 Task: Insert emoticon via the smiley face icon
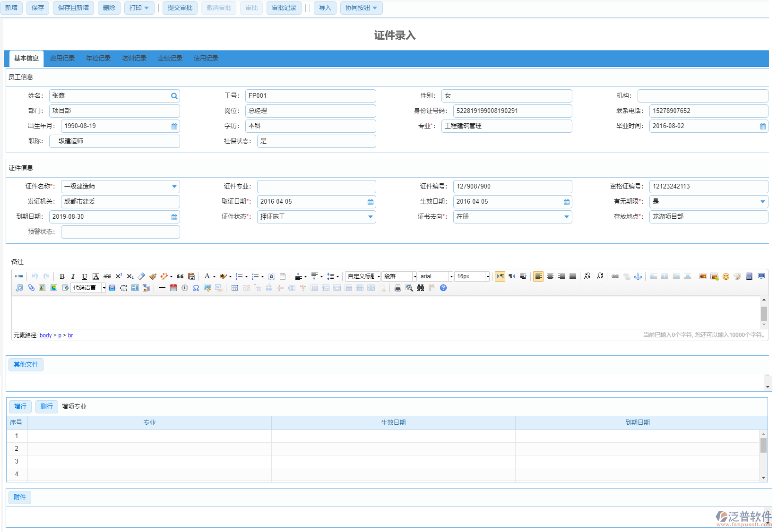(x=726, y=276)
